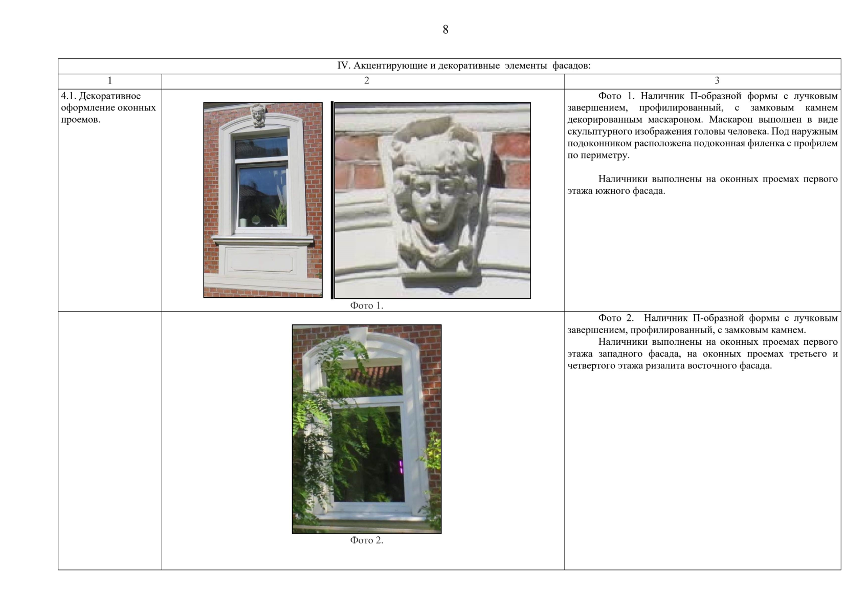Open the close-up mascaron face photo
Screen dimensions: 868x614
coord(432,200)
